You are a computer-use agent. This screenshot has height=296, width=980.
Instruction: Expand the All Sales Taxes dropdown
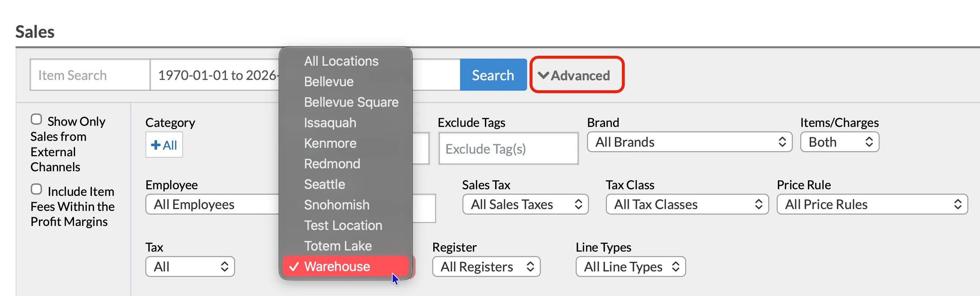pyautogui.click(x=526, y=205)
